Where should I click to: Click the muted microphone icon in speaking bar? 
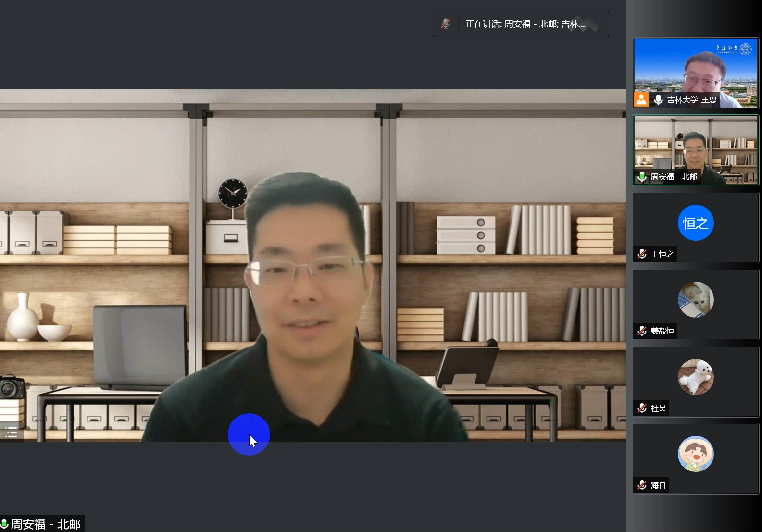click(446, 24)
